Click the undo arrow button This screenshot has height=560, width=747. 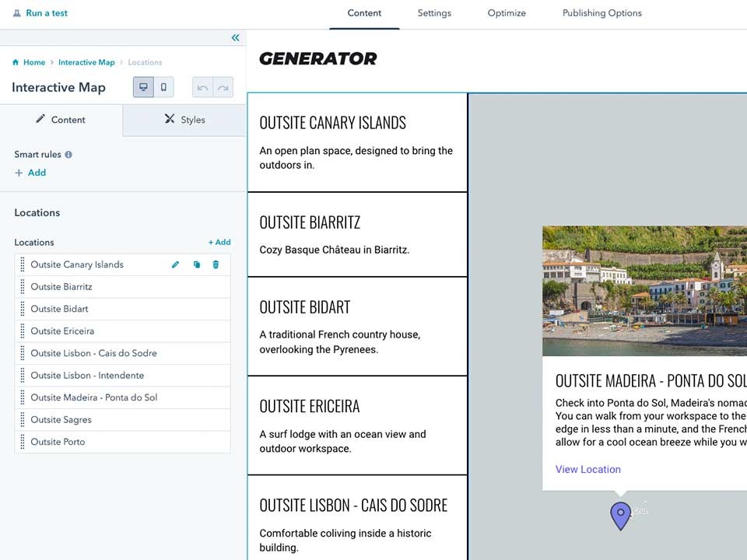click(202, 88)
